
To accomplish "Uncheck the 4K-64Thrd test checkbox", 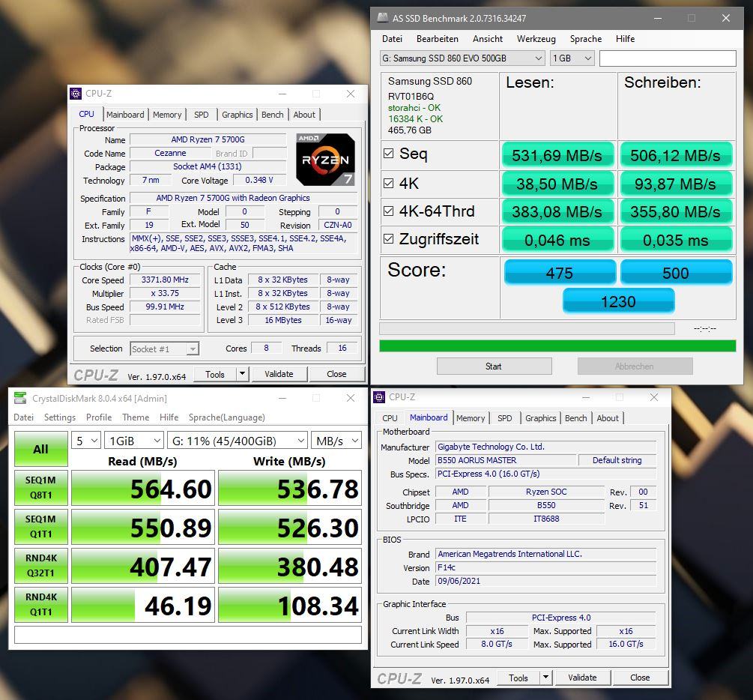I will pyautogui.click(x=389, y=211).
